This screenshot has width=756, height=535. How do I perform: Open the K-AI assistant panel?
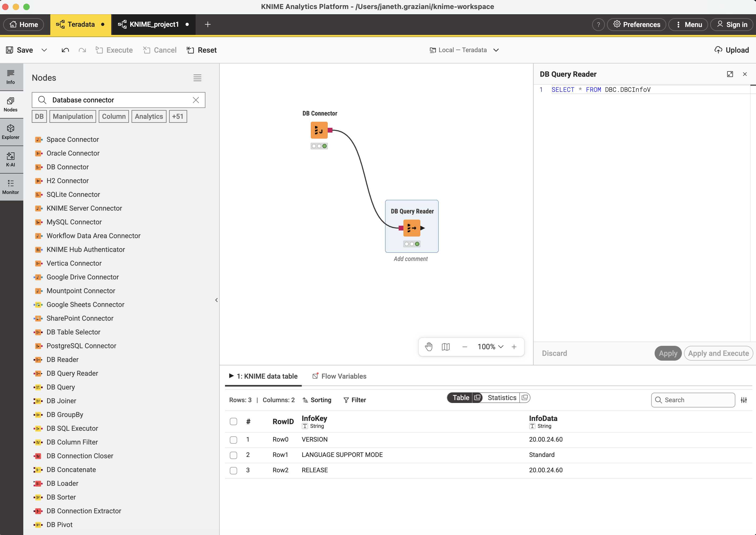pos(11,160)
